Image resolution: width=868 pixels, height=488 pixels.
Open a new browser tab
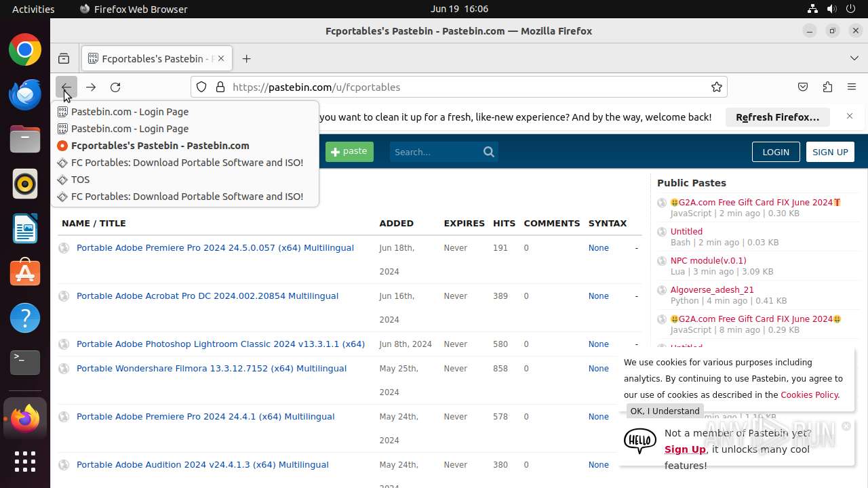[246, 58]
